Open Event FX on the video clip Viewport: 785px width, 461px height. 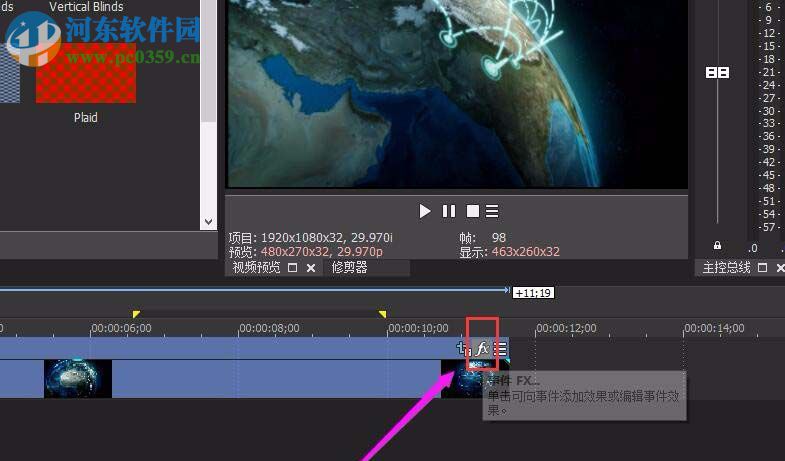click(x=482, y=348)
